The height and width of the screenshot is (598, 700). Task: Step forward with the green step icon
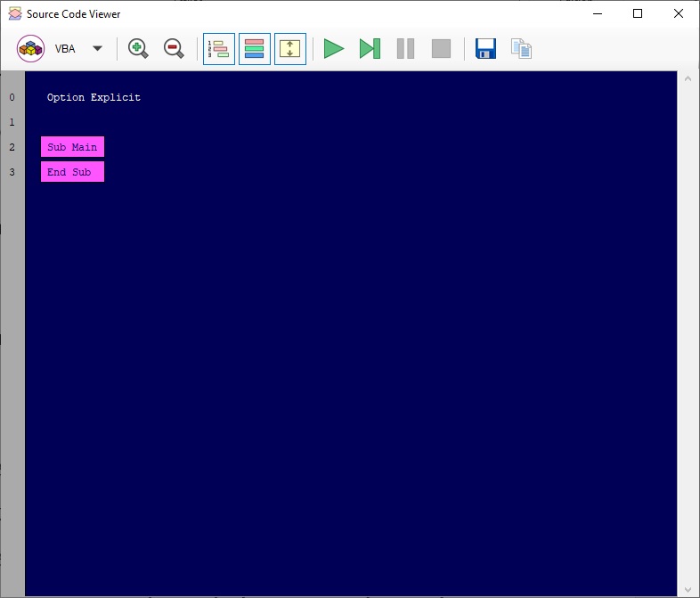coord(370,49)
